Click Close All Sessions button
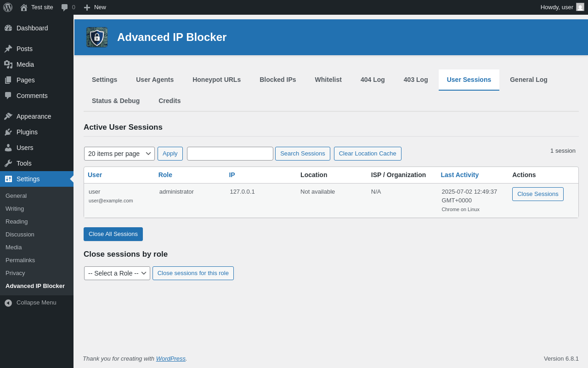Screen dimensions: 588x368 pyautogui.click(x=113, y=234)
